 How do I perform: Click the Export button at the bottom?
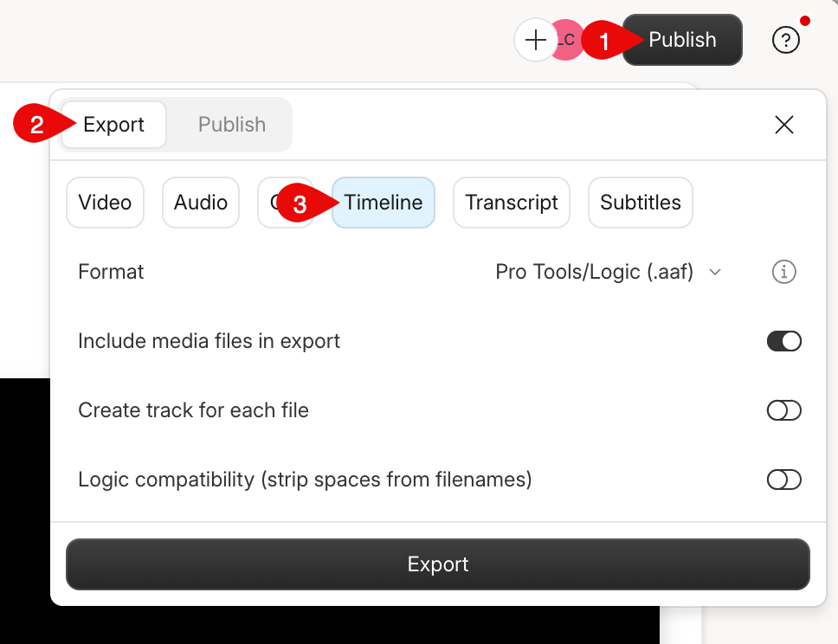click(437, 563)
